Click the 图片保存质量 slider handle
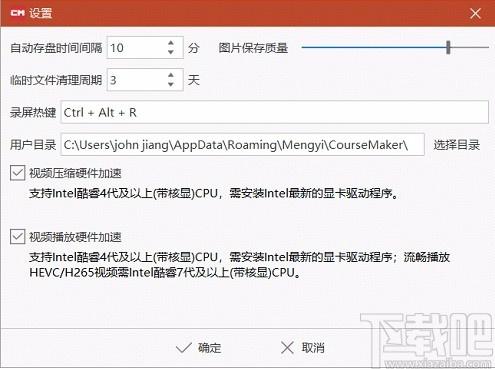This screenshot has height=369, width=495. pyautogui.click(x=448, y=47)
